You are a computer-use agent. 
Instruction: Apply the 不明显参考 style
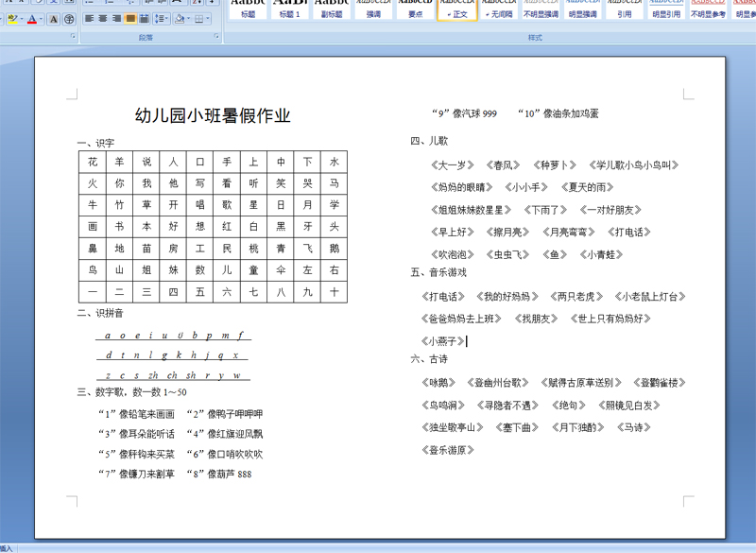click(x=708, y=9)
